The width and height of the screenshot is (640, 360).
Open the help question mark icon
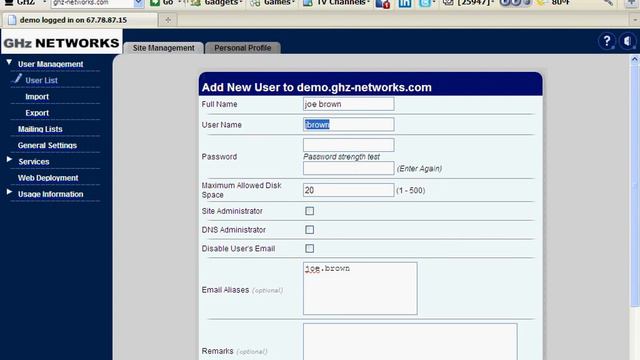607,41
